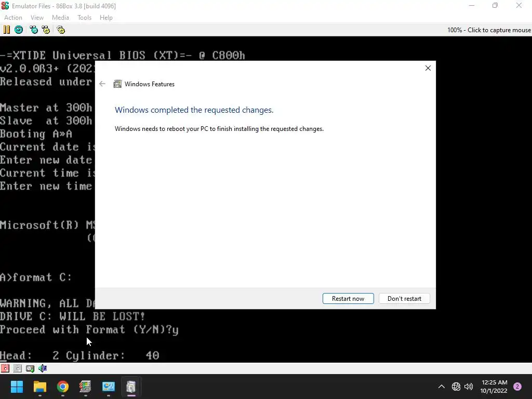Maximize the 86Box window
The image size is (532, 399).
click(x=495, y=6)
